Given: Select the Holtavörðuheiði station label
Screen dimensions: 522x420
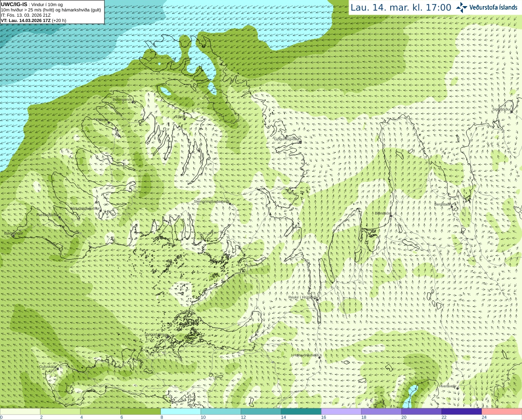Looking at the screenshot, I should (306, 355).
